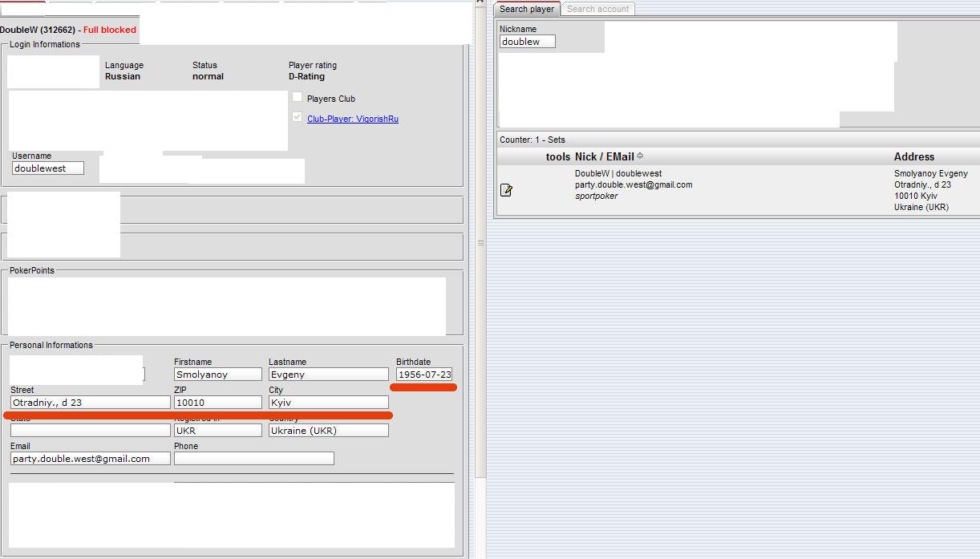Click the sort arrows beside Nick / EMail header

(640, 156)
